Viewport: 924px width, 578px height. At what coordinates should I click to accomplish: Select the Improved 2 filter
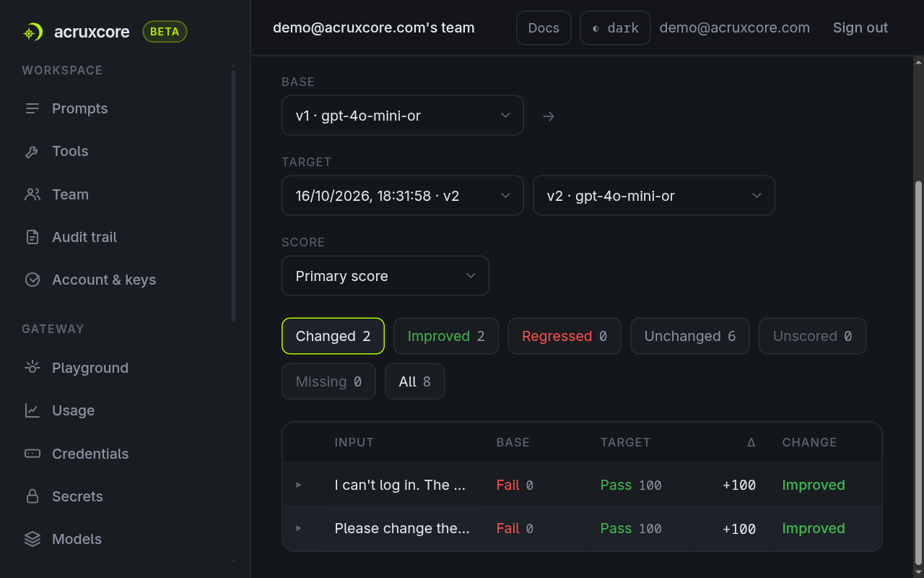coord(446,336)
